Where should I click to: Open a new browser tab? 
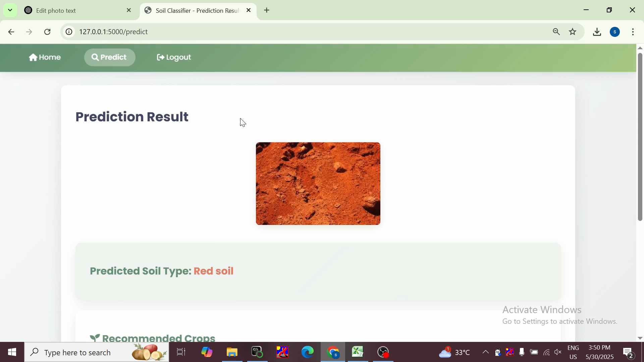[x=267, y=10]
